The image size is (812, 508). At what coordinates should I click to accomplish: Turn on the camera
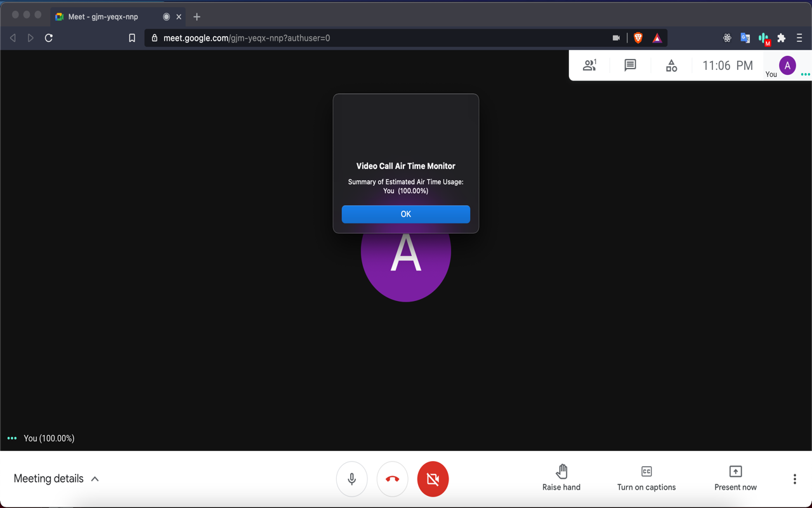(x=433, y=479)
